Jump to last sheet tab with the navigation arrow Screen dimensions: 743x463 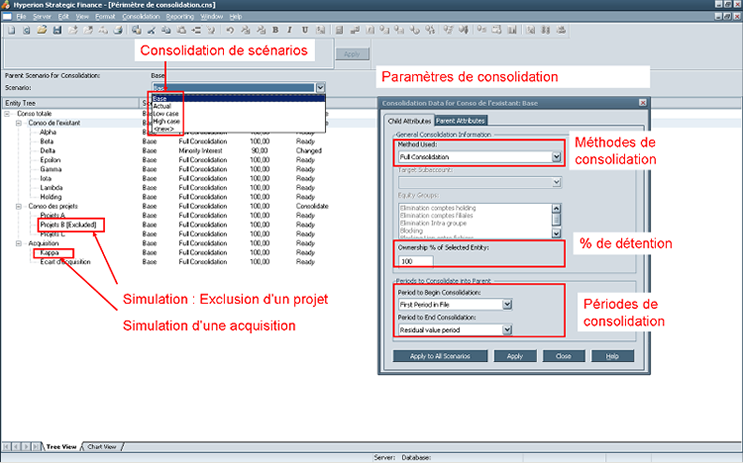[36, 446]
